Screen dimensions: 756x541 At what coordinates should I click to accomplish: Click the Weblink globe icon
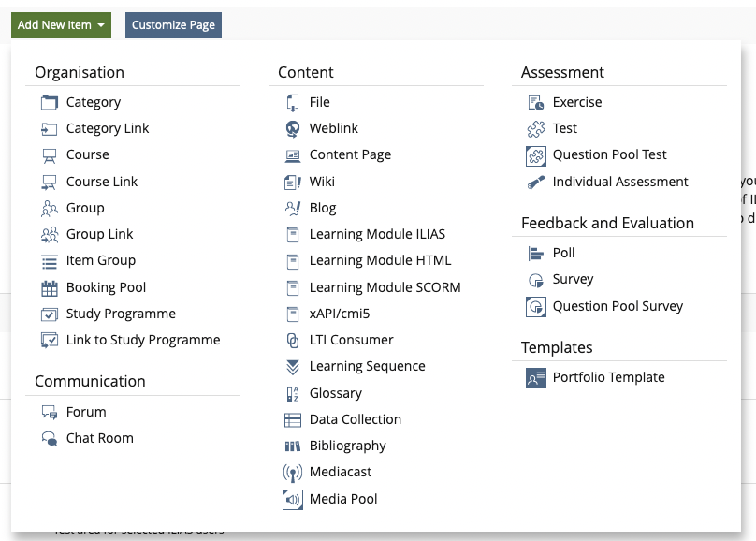293,128
